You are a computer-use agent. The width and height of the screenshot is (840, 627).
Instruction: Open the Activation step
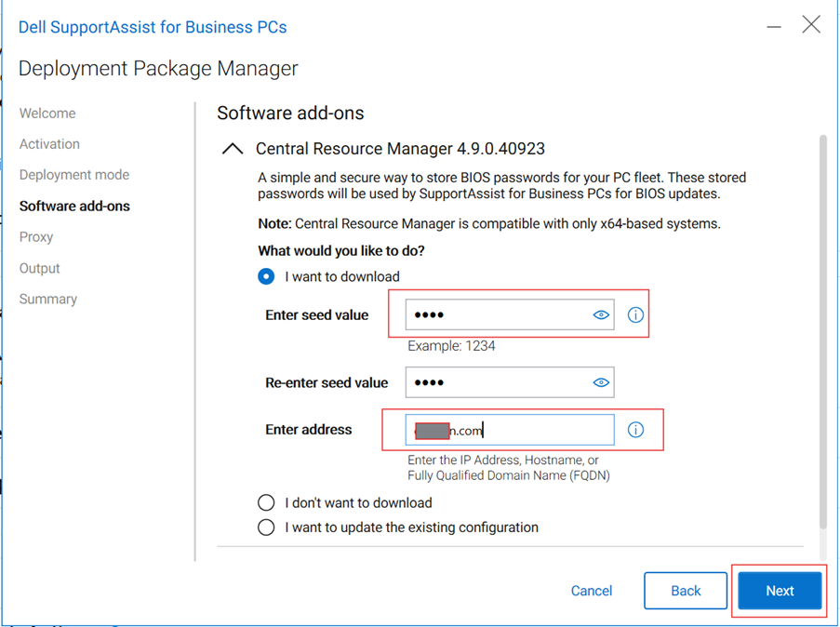(x=49, y=143)
